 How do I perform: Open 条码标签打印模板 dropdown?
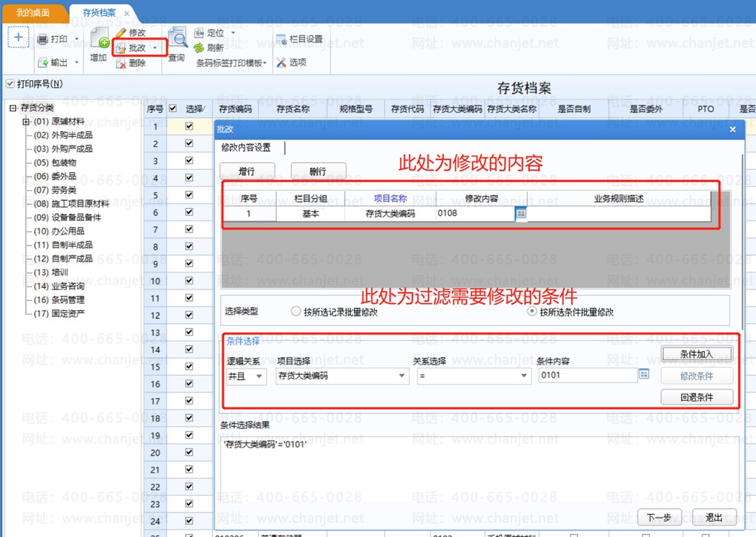click(x=231, y=63)
